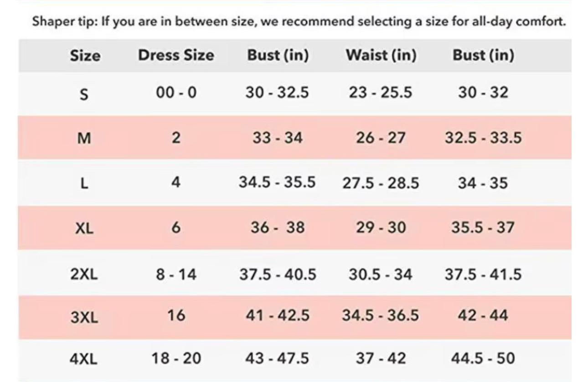
Task: Click the 2XL size row label
Action: tap(84, 274)
